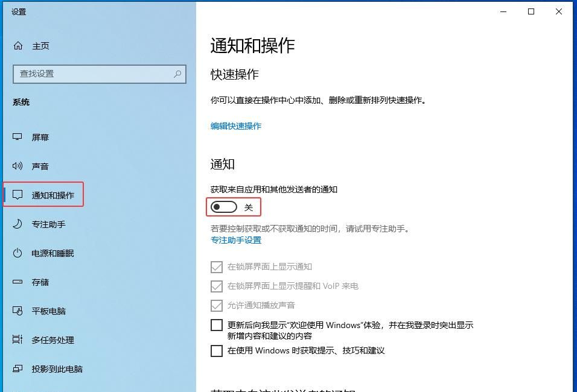Enable the notifications toggle switch
Image resolution: width=577 pixels, height=392 pixels.
pos(223,207)
